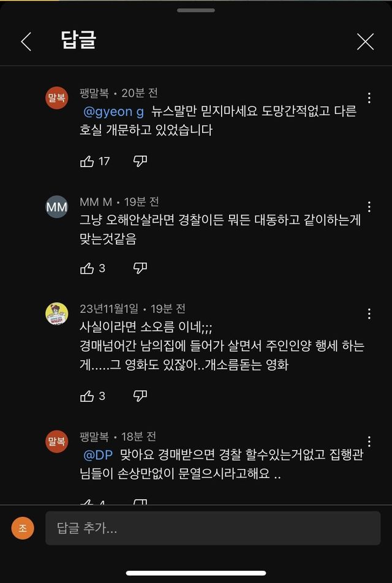Dislike the MM M comment
Image resolution: width=392 pixels, height=583 pixels.
point(140,268)
